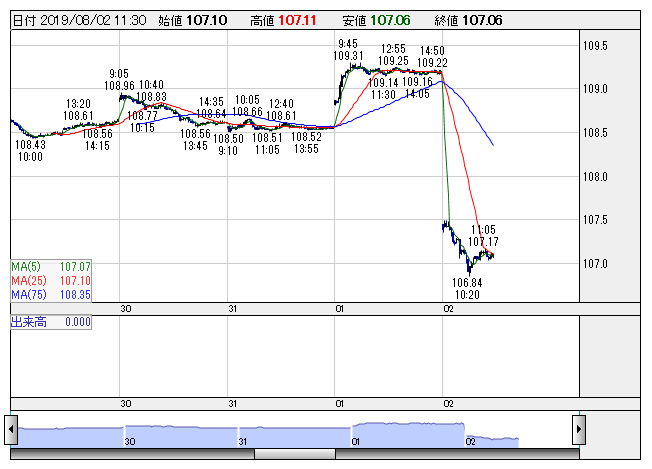Click the 始値 107.10 opening value
The height and width of the screenshot is (469, 652).
[193, 20]
